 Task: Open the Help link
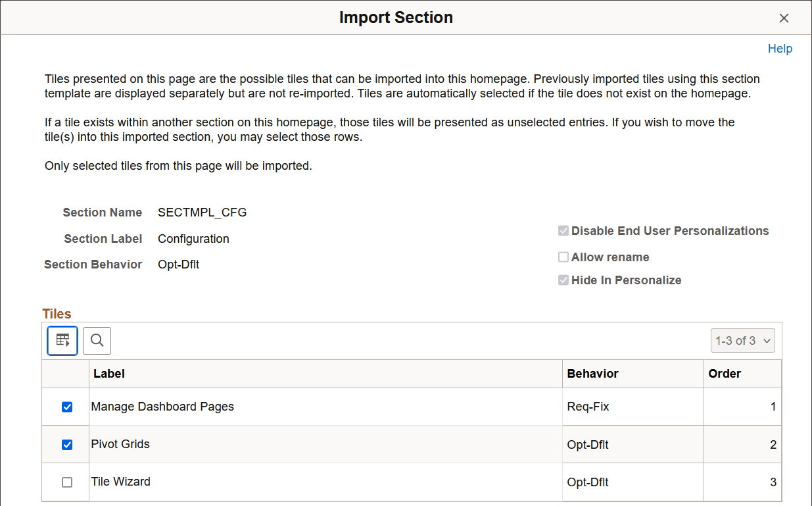(x=780, y=48)
